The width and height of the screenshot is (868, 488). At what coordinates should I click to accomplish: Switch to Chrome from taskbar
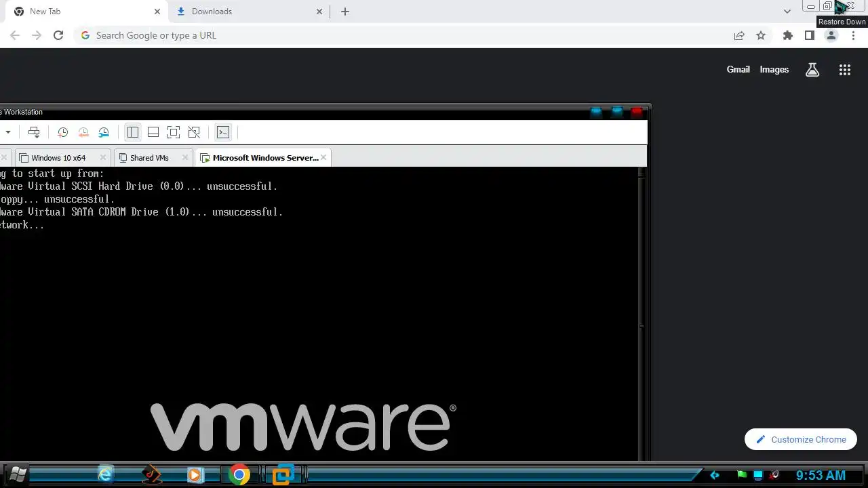pyautogui.click(x=239, y=474)
